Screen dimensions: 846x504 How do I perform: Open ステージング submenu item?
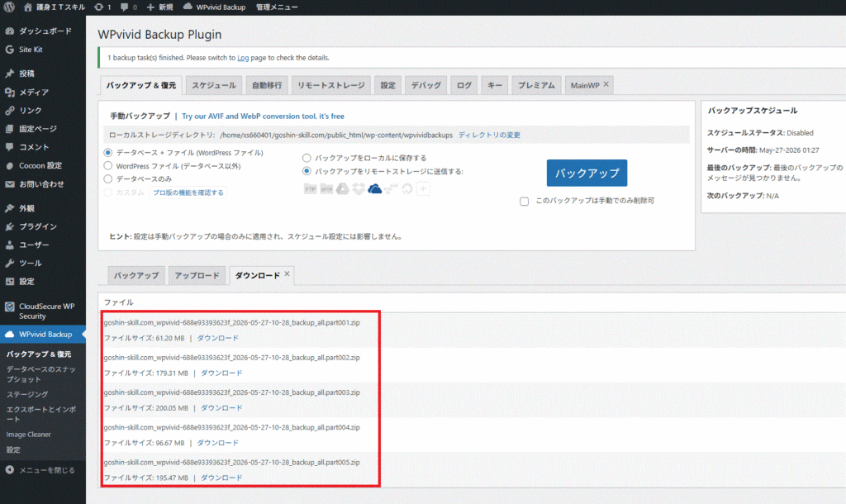pyautogui.click(x=27, y=394)
